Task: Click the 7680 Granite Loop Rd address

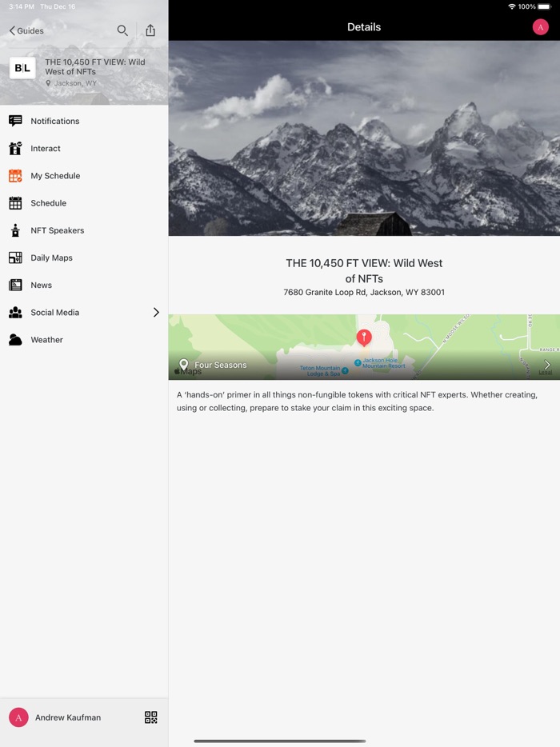Action: [364, 293]
